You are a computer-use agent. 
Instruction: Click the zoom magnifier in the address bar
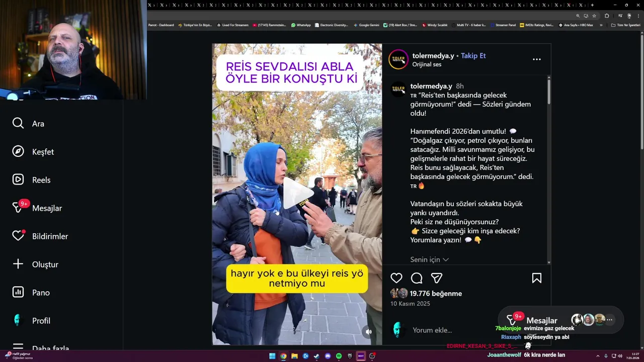578,16
